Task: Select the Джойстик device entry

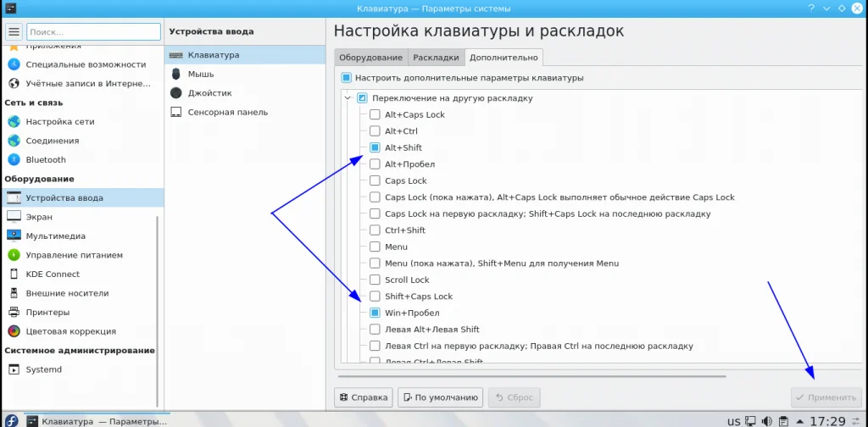Action: (245, 93)
